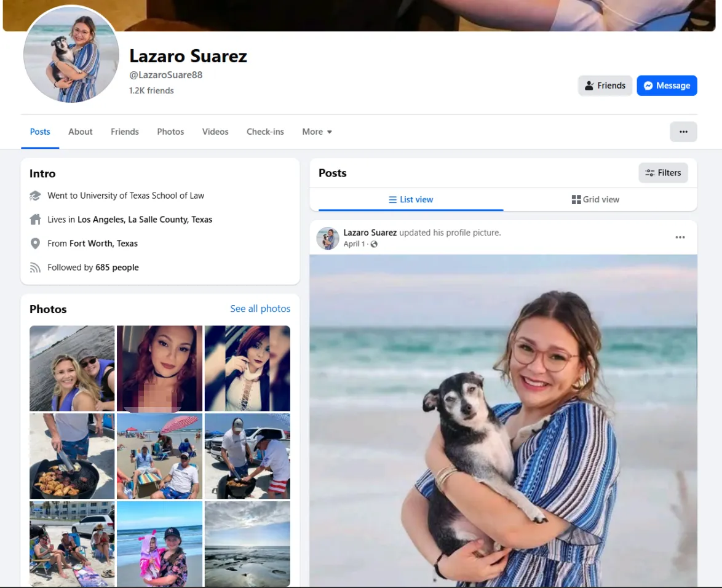Expand the More dropdown menu

point(317,132)
